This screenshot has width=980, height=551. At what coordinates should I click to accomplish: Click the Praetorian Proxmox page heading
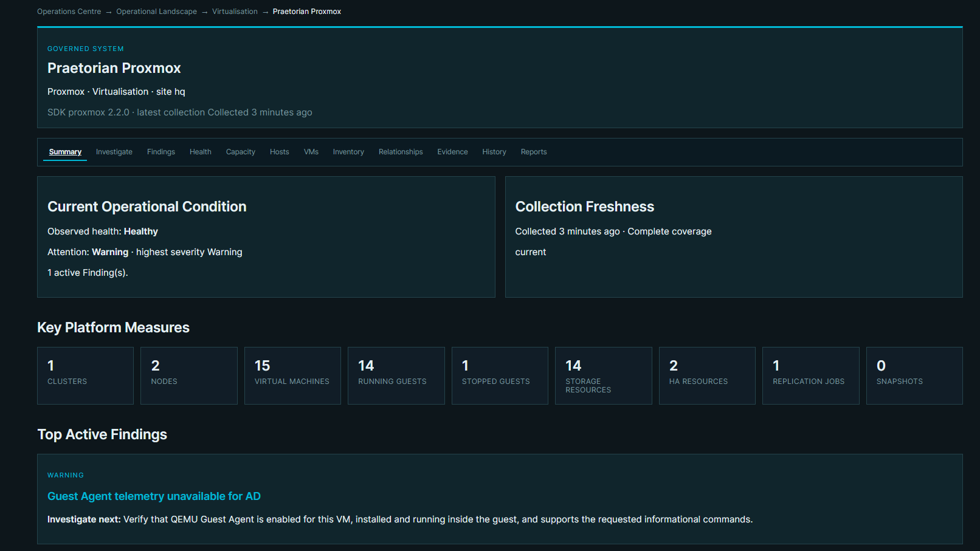tap(114, 68)
